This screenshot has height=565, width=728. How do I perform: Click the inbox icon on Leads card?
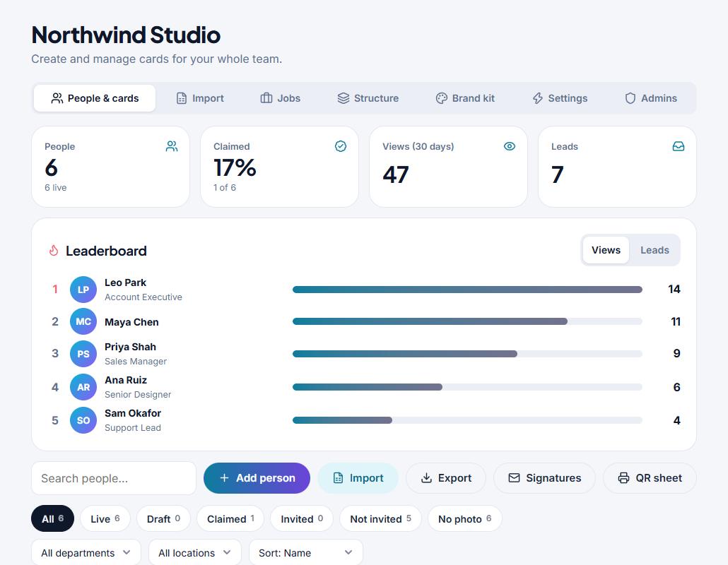[x=679, y=147]
